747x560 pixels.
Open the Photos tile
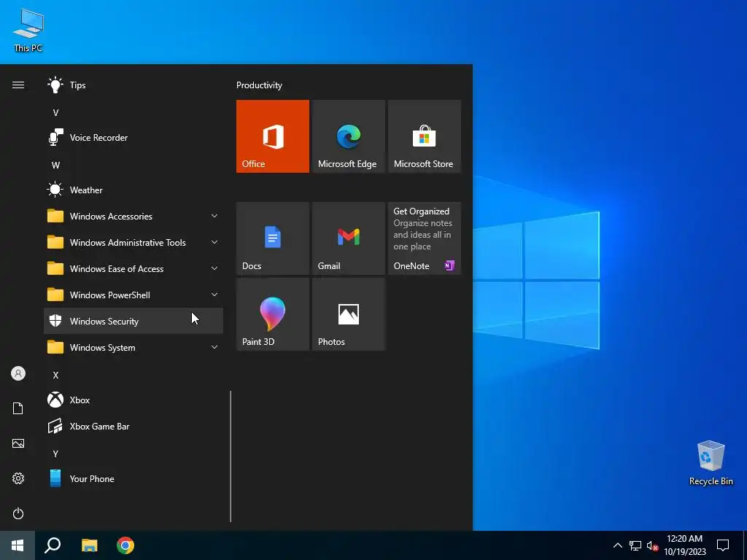pos(348,314)
